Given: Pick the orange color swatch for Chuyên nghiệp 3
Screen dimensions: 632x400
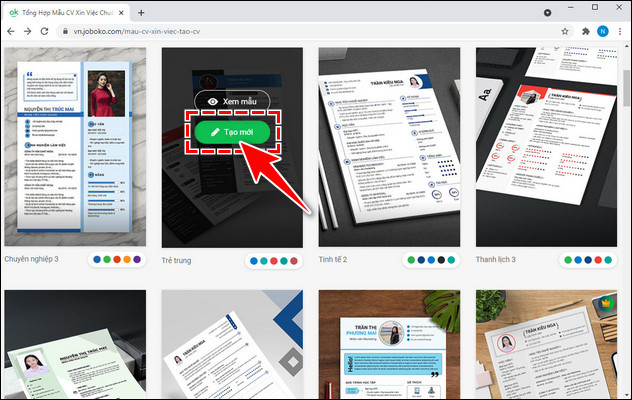Looking at the screenshot, I should coord(126,260).
